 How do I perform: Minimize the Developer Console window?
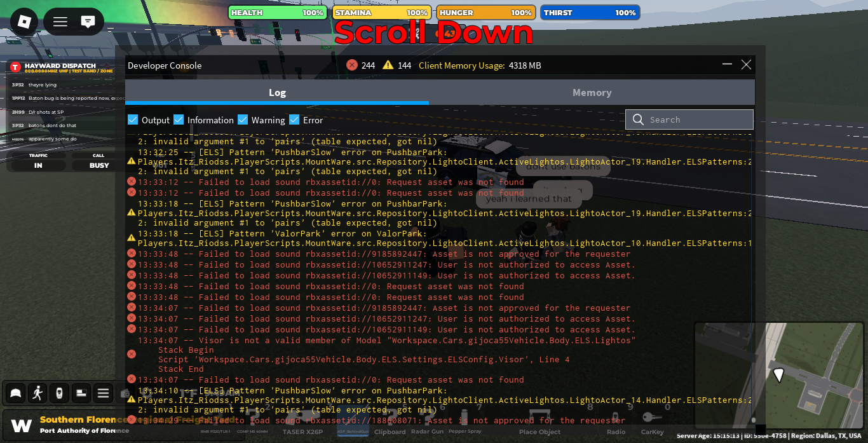[x=727, y=65]
